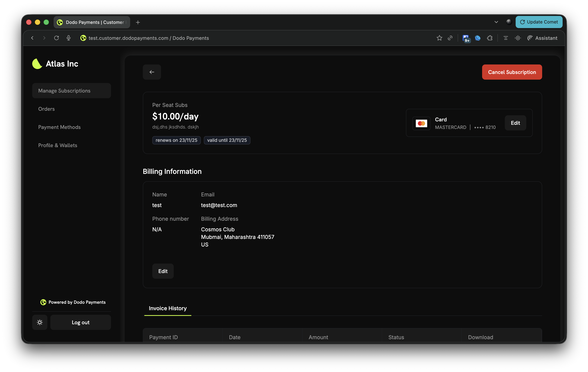Open browser back navigation arrow
The image size is (588, 372).
[32, 38]
